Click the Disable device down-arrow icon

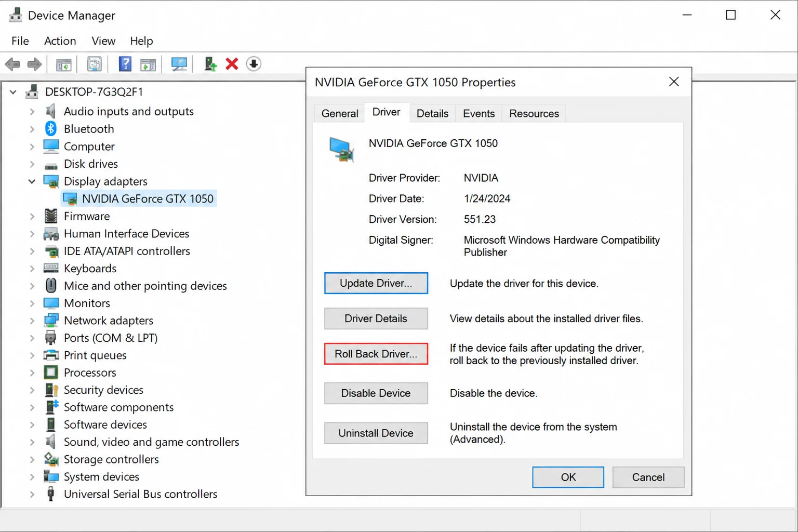tap(254, 64)
